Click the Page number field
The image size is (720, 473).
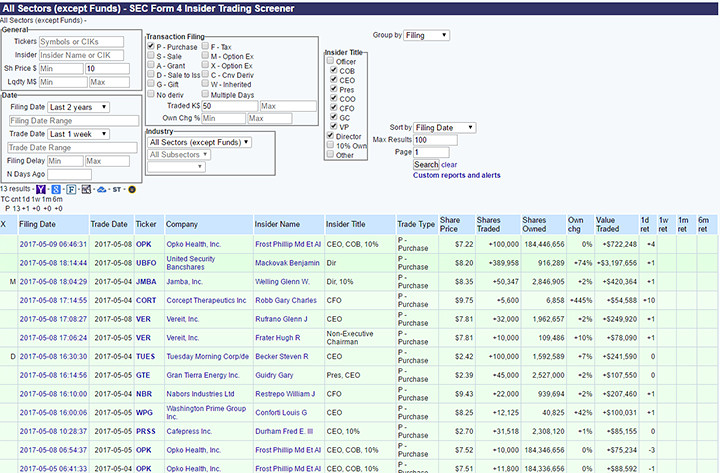coord(431,152)
